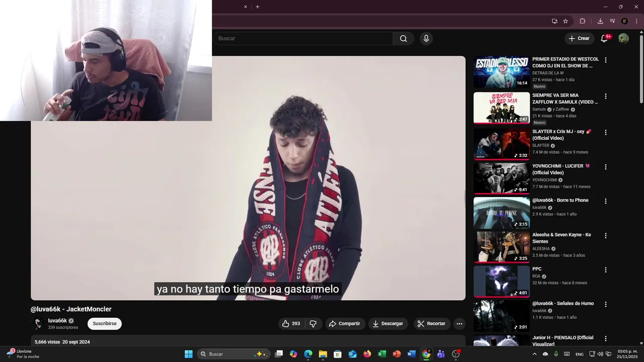Open options menu for PRIMER ESTADIO video
The height and width of the screenshot is (362, 644).
(x=606, y=60)
